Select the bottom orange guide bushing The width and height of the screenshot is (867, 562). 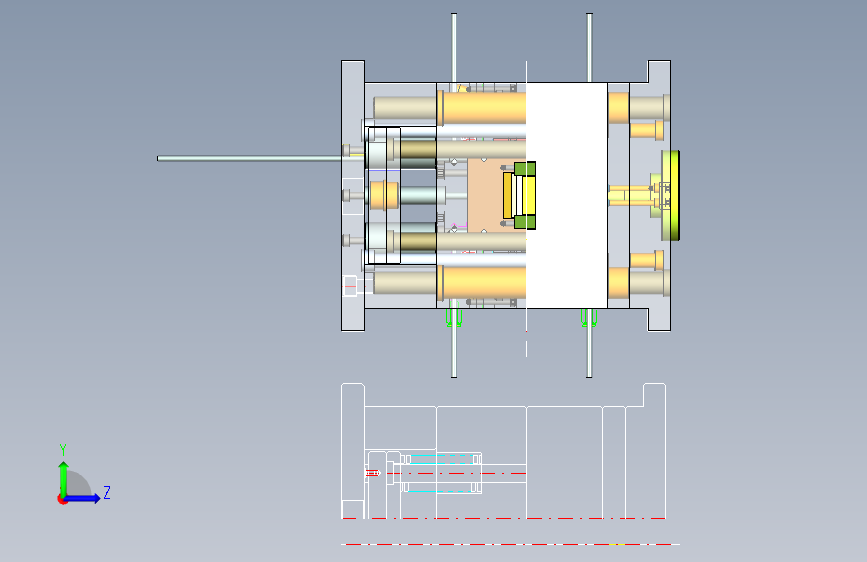click(482, 283)
